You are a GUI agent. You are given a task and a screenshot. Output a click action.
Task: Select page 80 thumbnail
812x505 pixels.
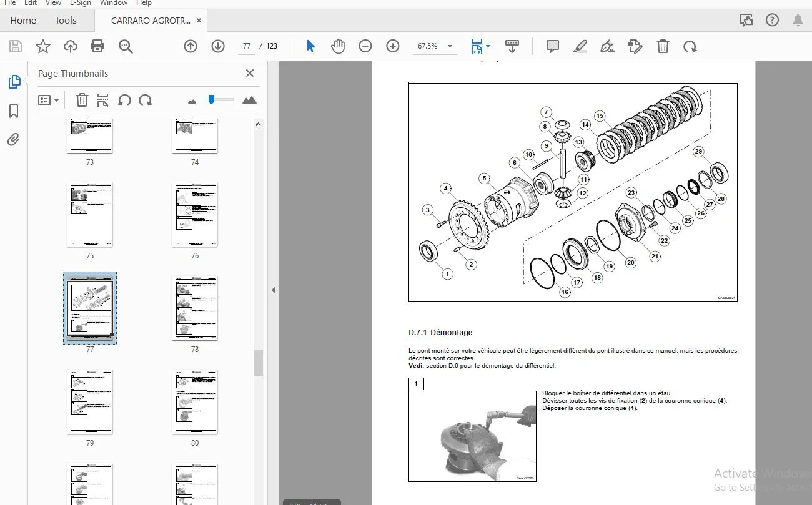click(x=195, y=402)
